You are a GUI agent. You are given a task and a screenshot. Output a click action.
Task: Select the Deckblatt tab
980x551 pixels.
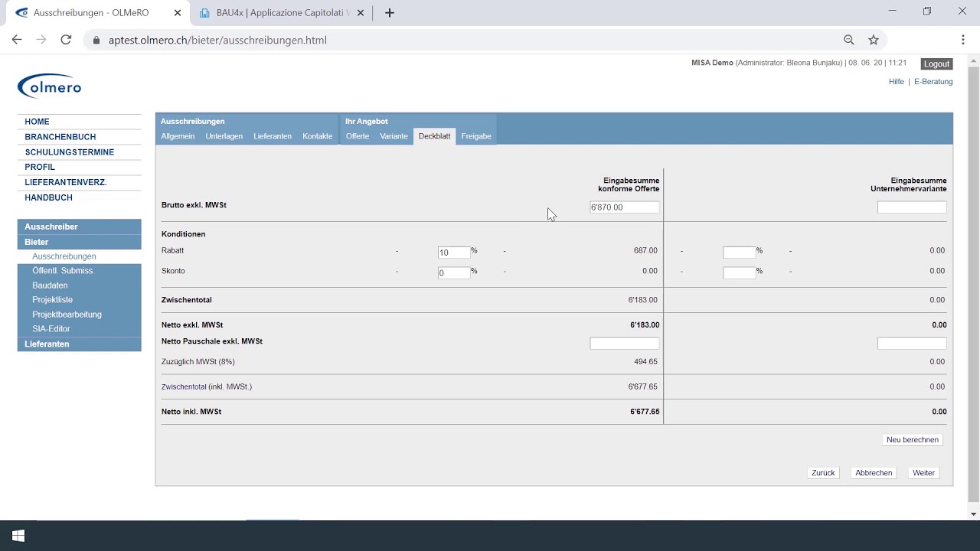[x=434, y=136]
